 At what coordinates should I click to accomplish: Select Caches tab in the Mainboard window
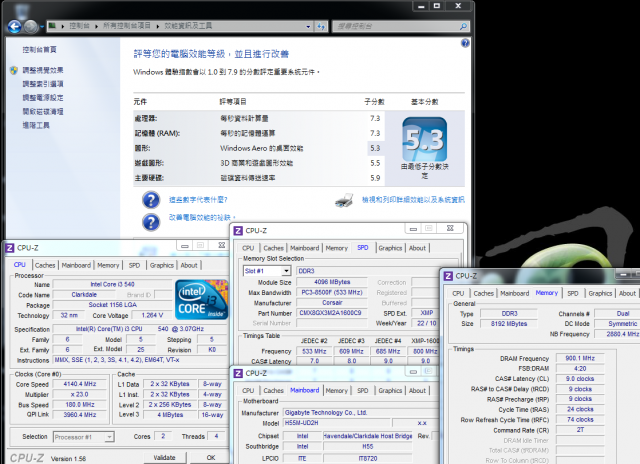[x=273, y=391]
